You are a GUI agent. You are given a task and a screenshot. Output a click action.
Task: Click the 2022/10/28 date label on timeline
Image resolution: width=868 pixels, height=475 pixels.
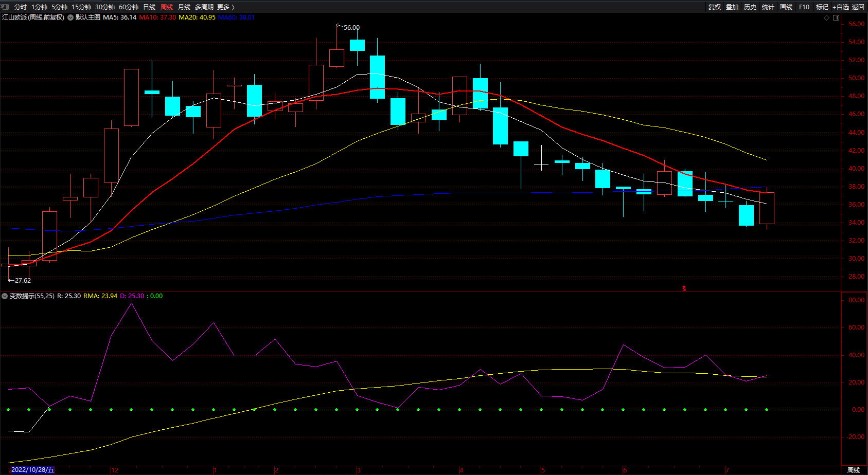click(x=32, y=470)
